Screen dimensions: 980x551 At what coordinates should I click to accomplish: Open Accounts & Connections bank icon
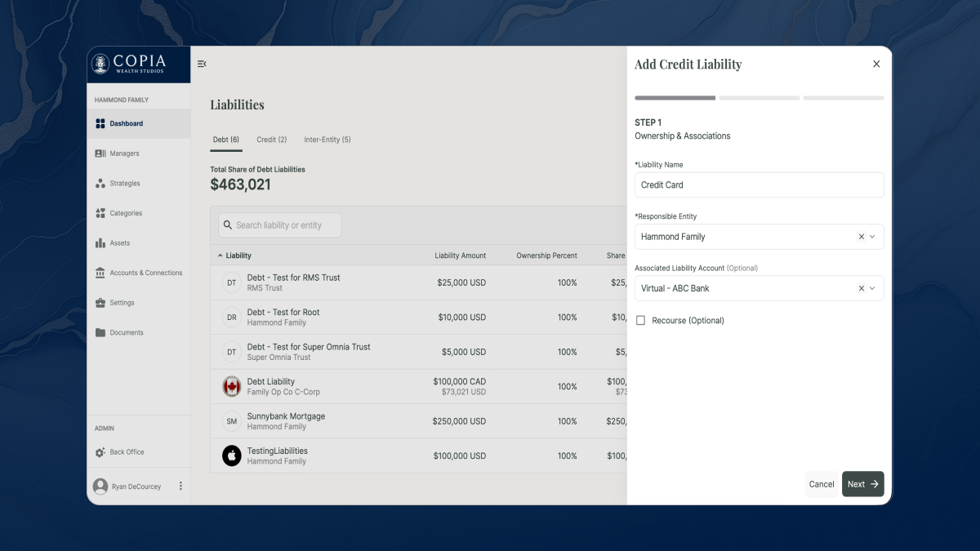coord(100,273)
